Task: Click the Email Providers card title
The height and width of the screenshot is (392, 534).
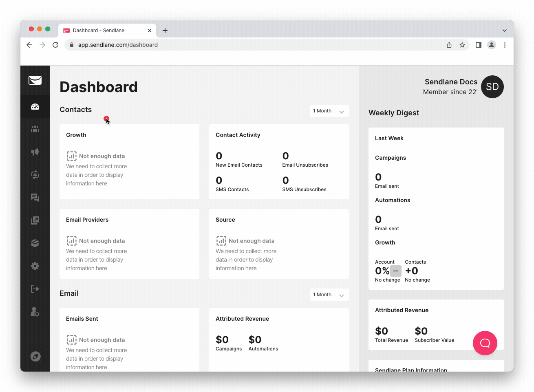Action: (87, 220)
